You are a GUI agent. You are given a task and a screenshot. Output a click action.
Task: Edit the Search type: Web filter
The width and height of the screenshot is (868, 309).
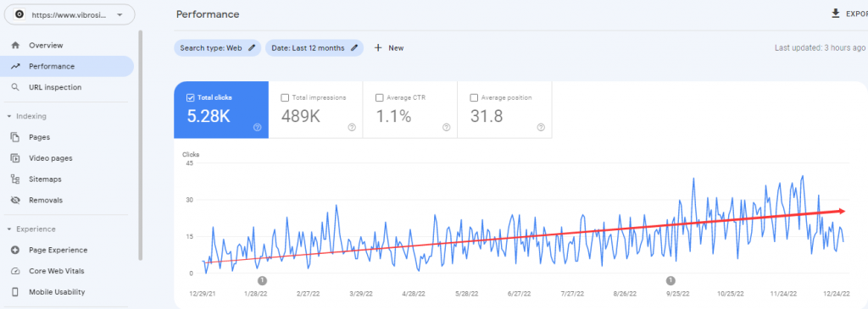tap(218, 48)
